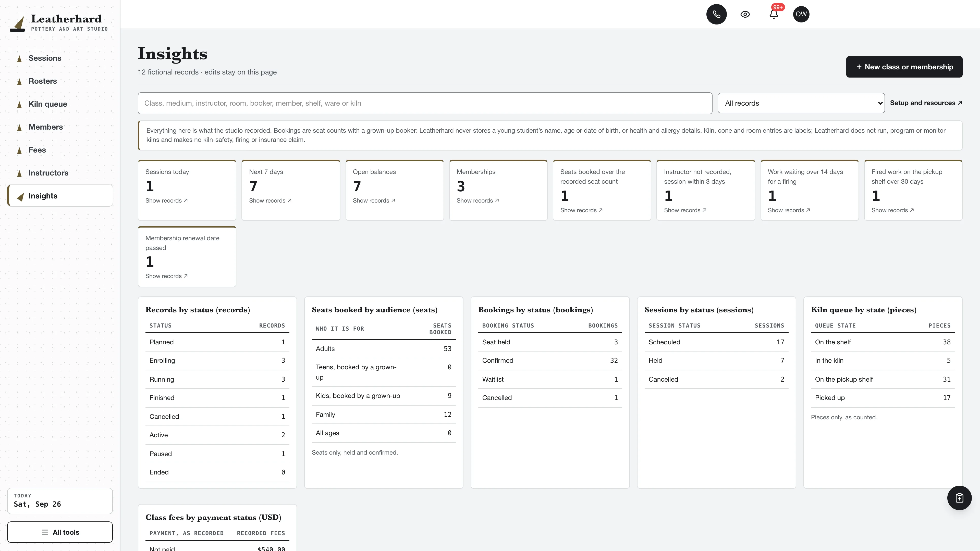Show records for Sessions today card
980x551 pixels.
coord(166,201)
